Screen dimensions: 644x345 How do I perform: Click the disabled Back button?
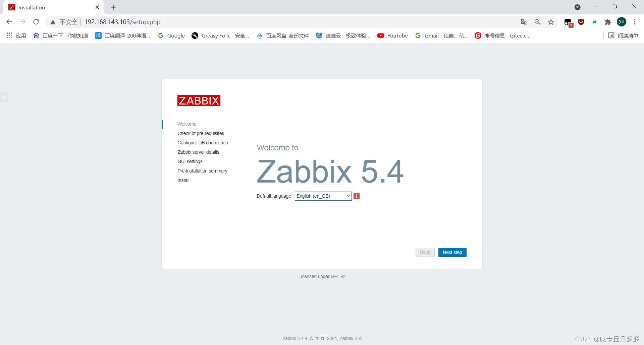[425, 252]
